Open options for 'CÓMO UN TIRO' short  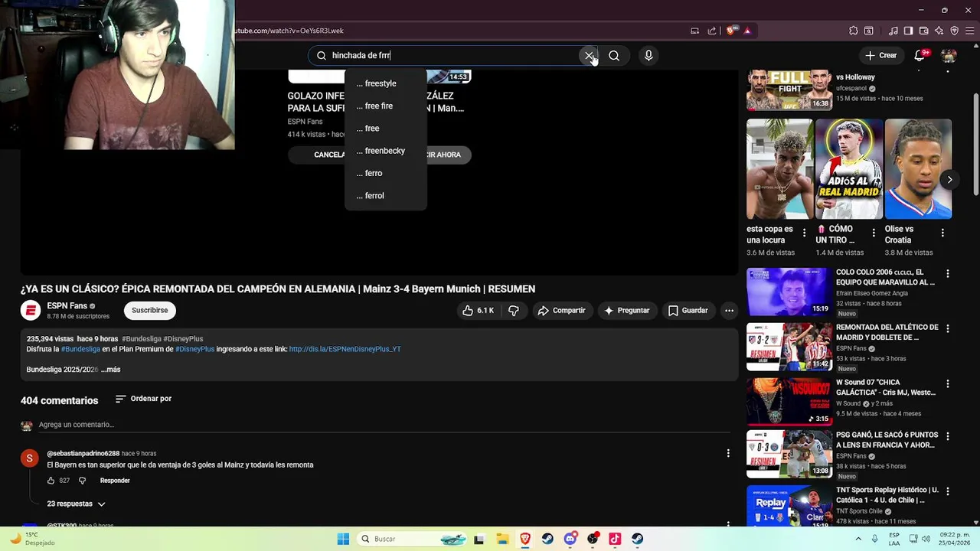tap(873, 233)
